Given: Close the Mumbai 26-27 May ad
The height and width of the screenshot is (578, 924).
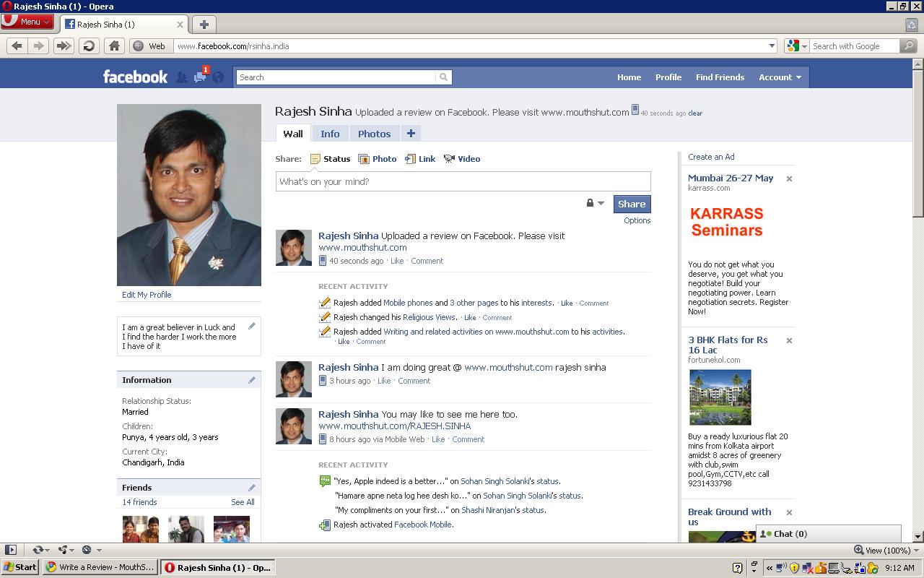Looking at the screenshot, I should click(789, 178).
